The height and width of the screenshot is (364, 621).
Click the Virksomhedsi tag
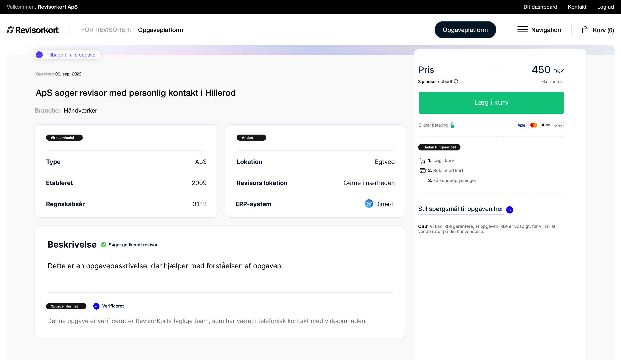(x=64, y=138)
